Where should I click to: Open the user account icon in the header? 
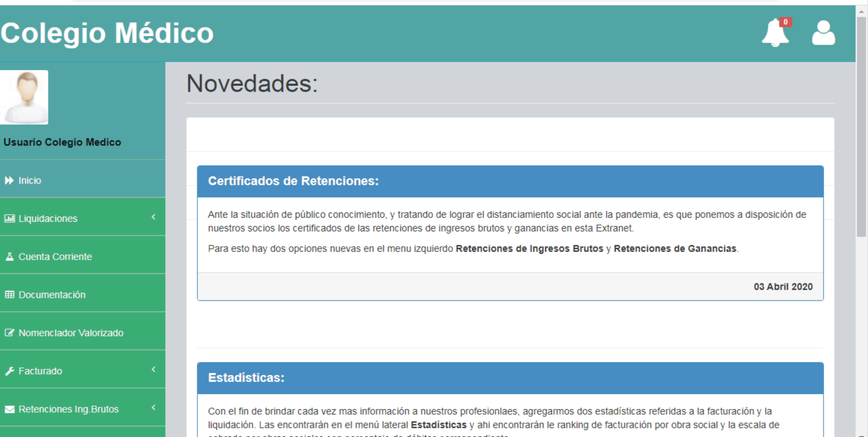pyautogui.click(x=824, y=33)
